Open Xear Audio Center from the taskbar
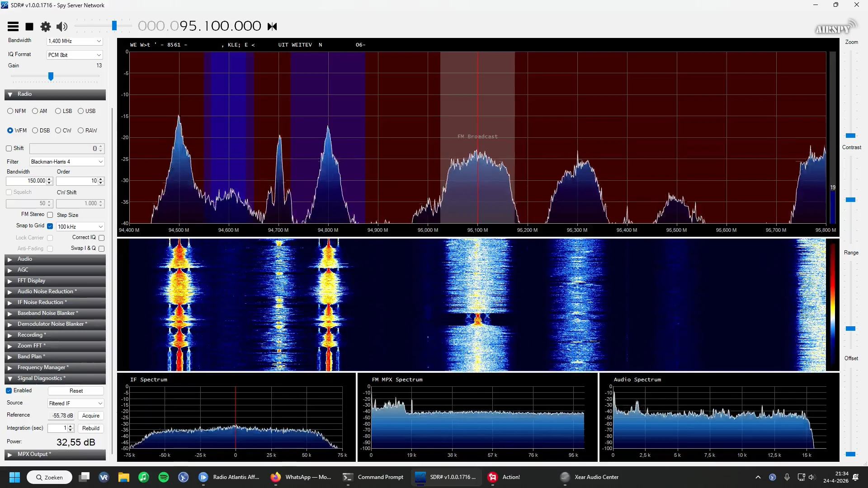Screen dimensions: 868x488 (x=591, y=477)
